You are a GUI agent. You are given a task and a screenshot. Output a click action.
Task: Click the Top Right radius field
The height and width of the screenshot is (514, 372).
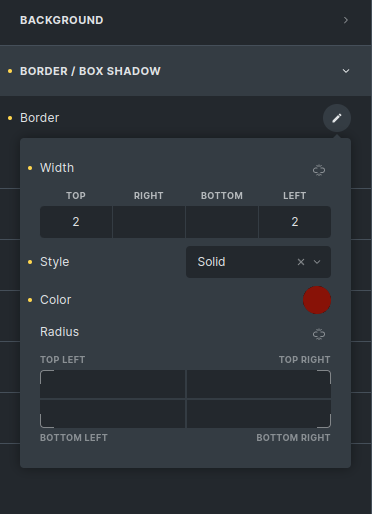tap(259, 384)
